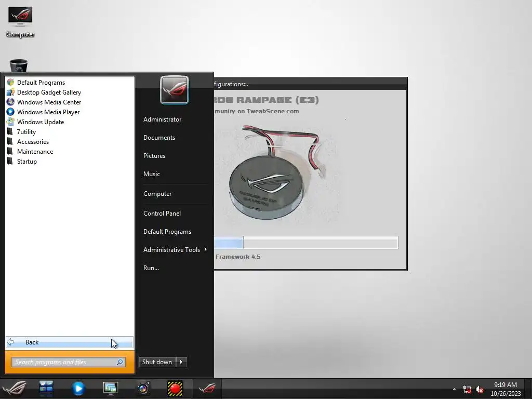Viewport: 532px width, 399px height.
Task: Open the blue tiles taskbar icon
Action: click(46, 389)
